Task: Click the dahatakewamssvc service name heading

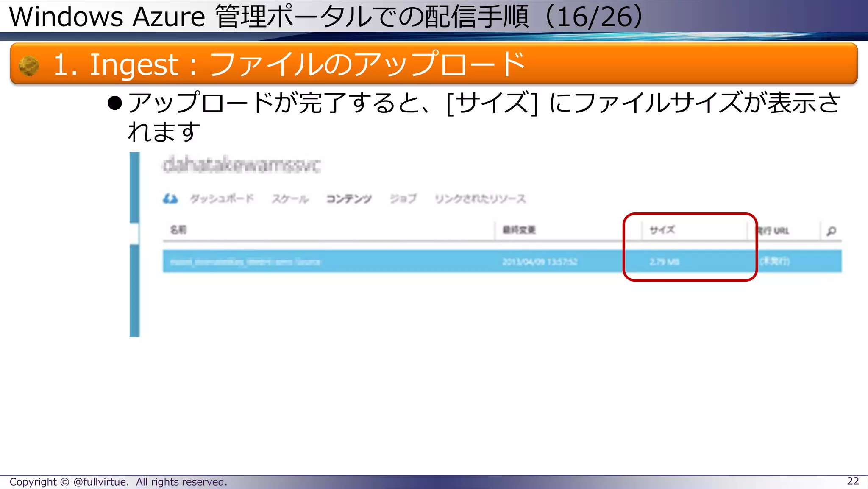Action: [242, 165]
